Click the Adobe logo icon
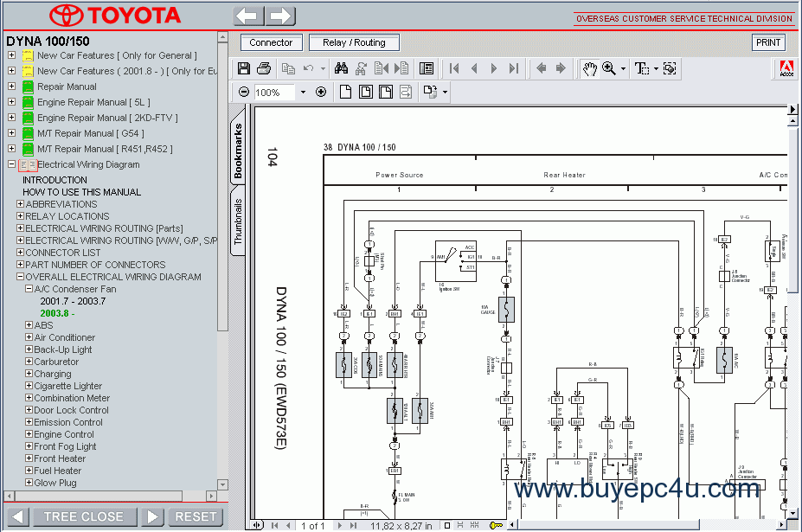This screenshot has width=802, height=532. (786, 68)
